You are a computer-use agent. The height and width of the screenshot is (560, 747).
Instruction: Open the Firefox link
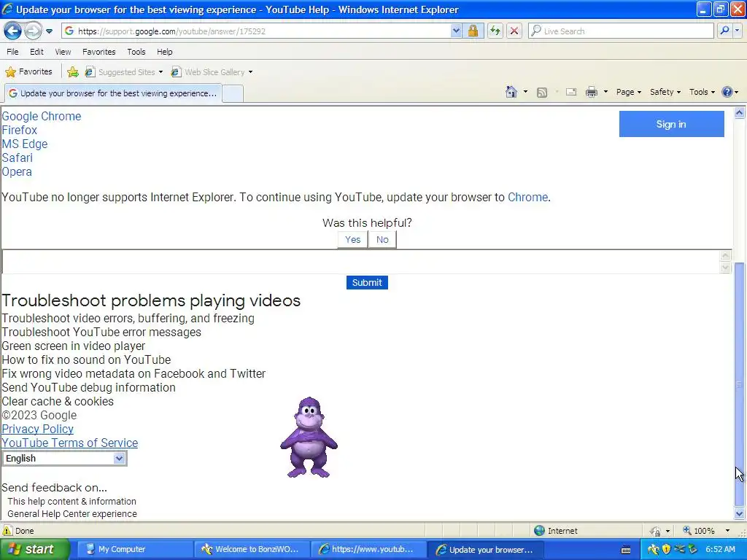tap(20, 130)
